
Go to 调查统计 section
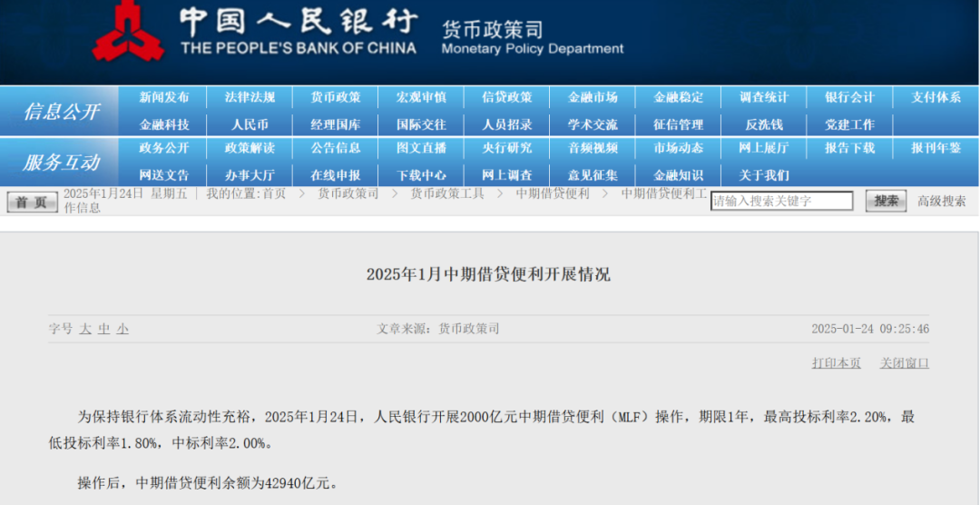point(763,97)
